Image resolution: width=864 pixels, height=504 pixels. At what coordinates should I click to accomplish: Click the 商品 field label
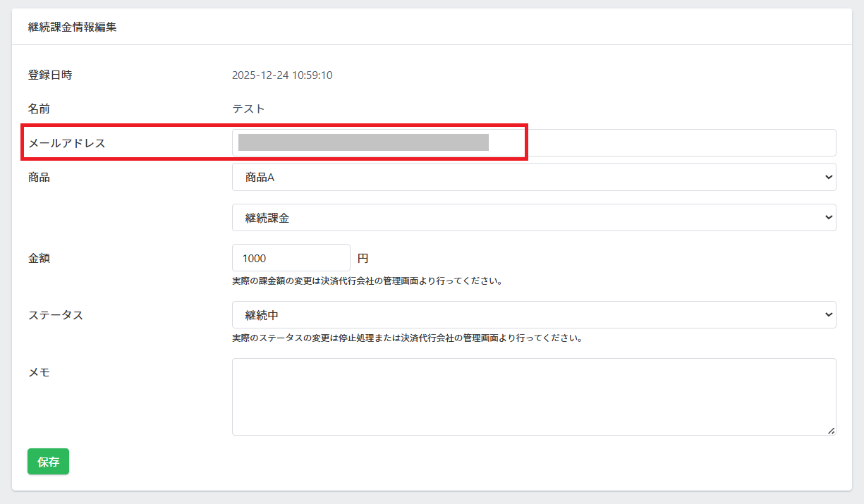pos(39,178)
